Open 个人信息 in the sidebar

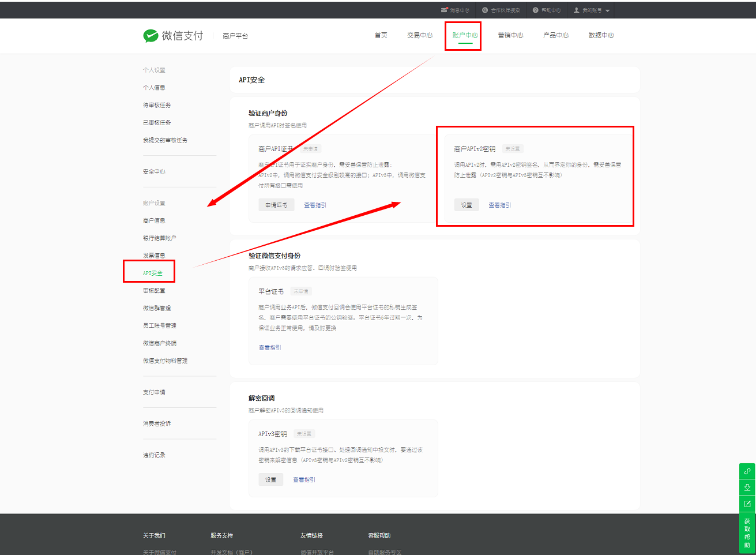pos(154,88)
